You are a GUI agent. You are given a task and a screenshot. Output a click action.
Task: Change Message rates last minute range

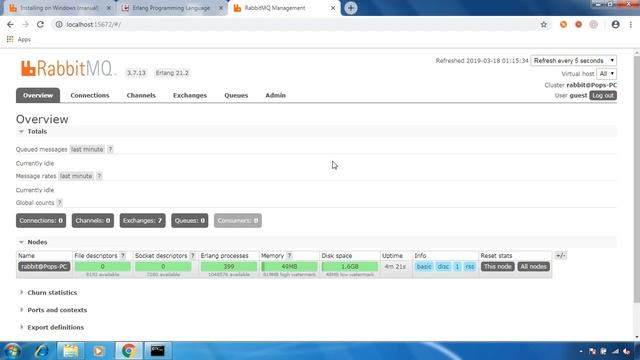click(x=76, y=176)
